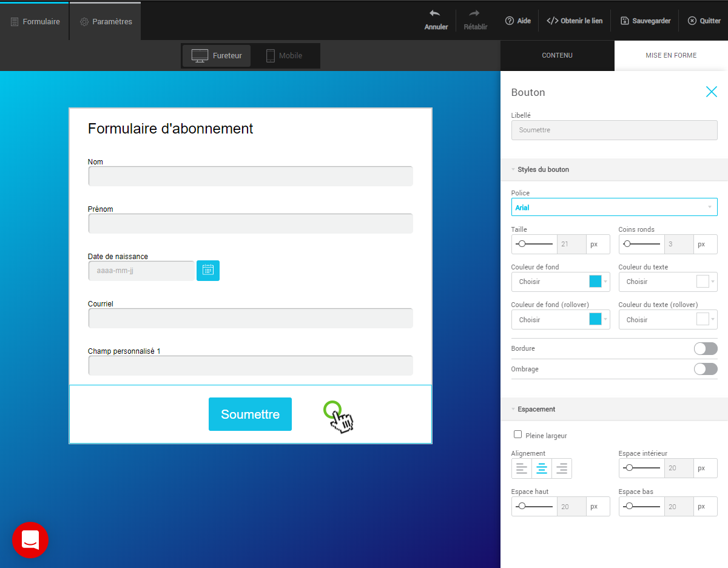Turn on the Ombrage toggle
This screenshot has height=568, width=728.
coord(705,369)
